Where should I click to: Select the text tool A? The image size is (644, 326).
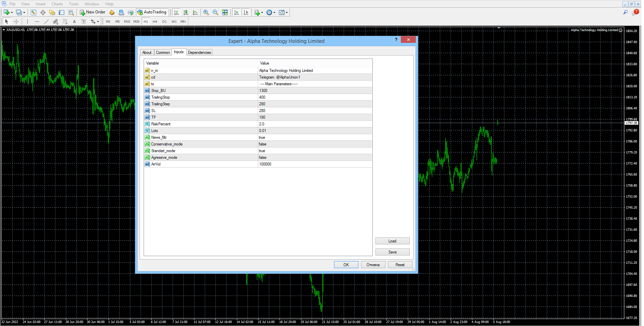pyautogui.click(x=74, y=21)
